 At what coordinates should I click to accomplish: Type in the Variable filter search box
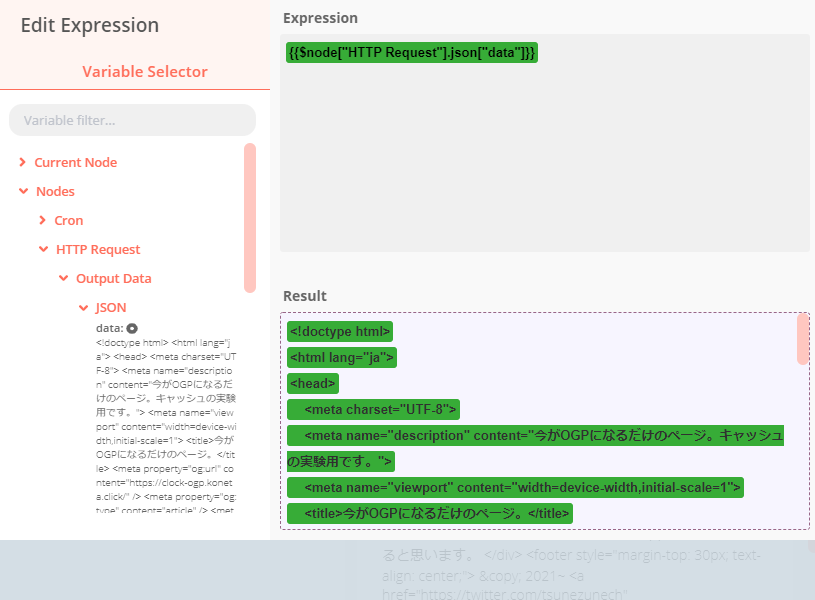click(x=132, y=120)
